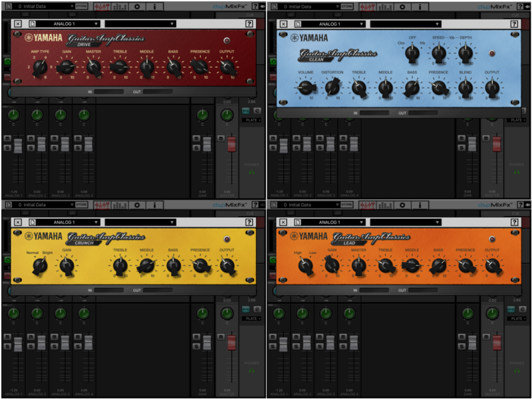Click STORE button in Clean amp window
This screenshot has width=532, height=399.
click(346, 6)
